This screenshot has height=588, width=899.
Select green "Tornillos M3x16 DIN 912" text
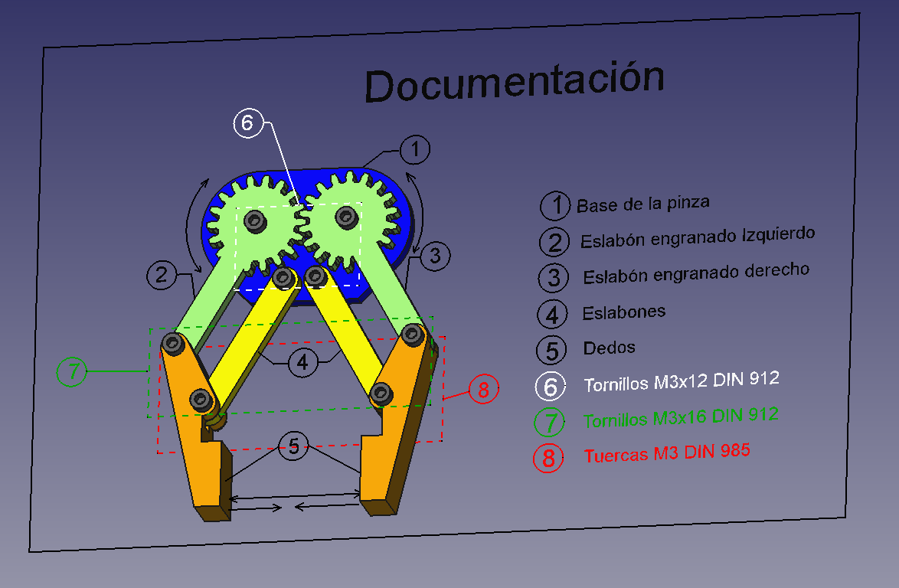681,417
